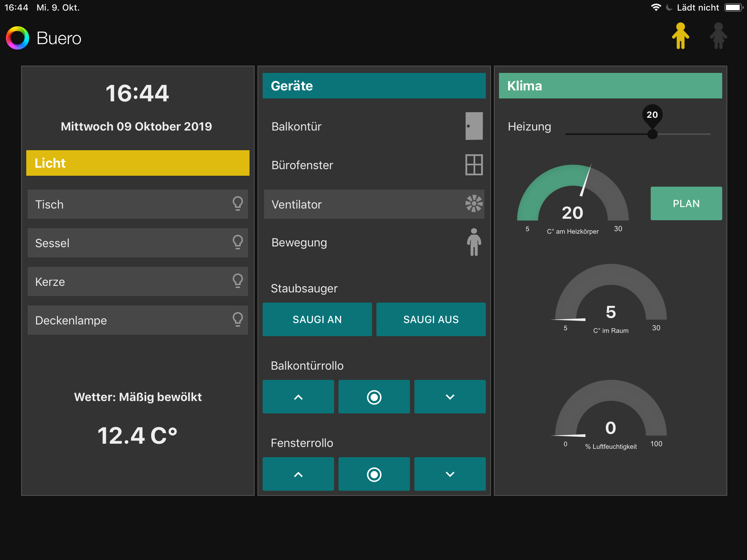Viewport: 747px width, 560px height.
Task: Lower Fensterrollo with the down chevron
Action: 450,474
